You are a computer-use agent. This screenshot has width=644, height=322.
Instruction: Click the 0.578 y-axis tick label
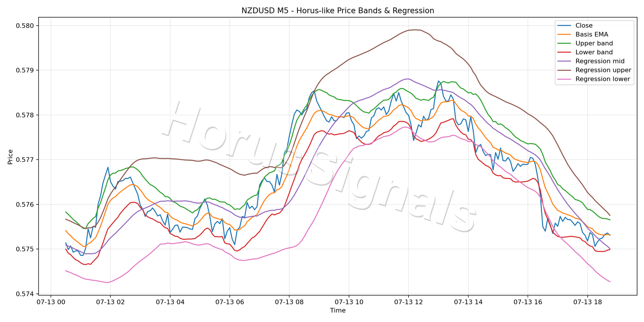(x=25, y=115)
